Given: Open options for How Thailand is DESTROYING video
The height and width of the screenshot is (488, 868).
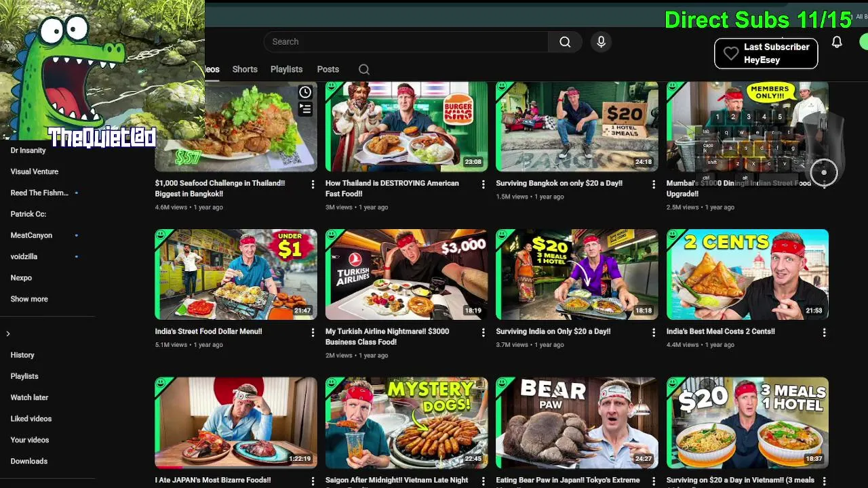Looking at the screenshot, I should coord(484,184).
